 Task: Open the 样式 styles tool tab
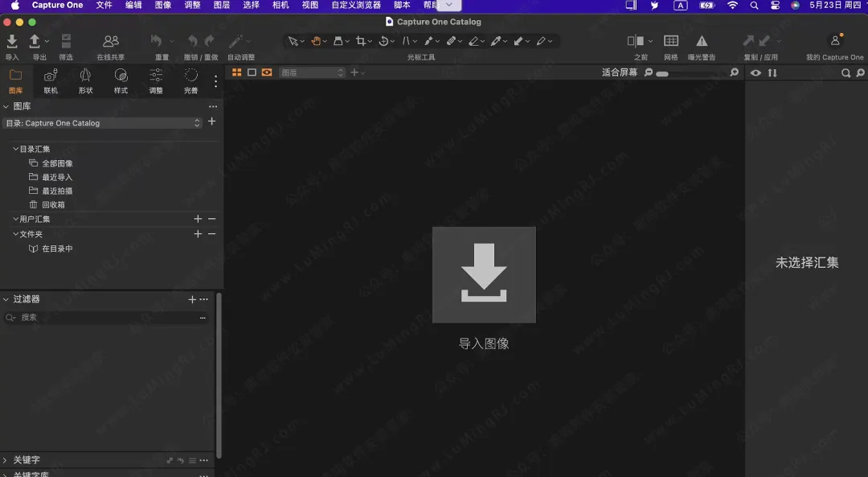coord(121,75)
